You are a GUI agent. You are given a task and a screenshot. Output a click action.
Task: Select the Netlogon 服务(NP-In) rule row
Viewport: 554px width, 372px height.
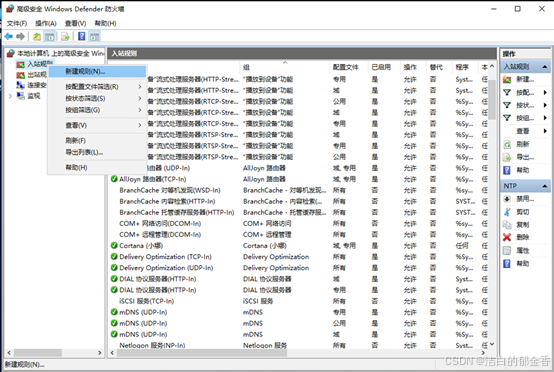point(299,345)
